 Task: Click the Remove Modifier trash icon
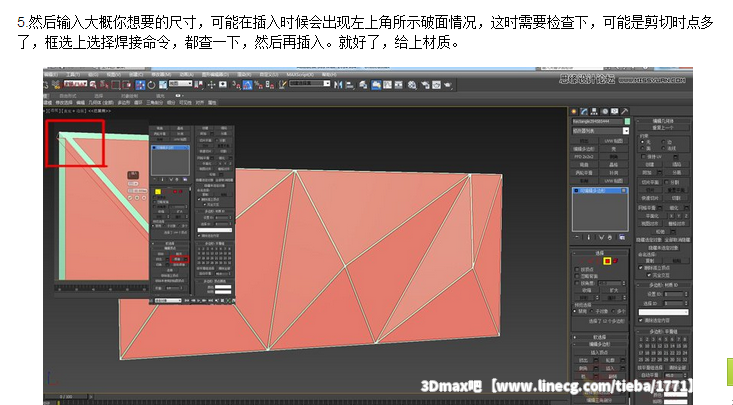[x=610, y=238]
